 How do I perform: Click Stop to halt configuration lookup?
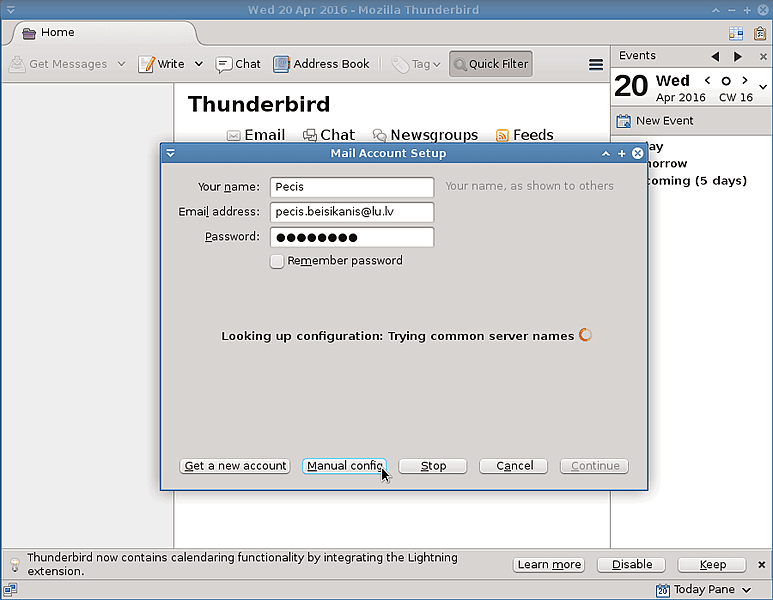(x=433, y=466)
